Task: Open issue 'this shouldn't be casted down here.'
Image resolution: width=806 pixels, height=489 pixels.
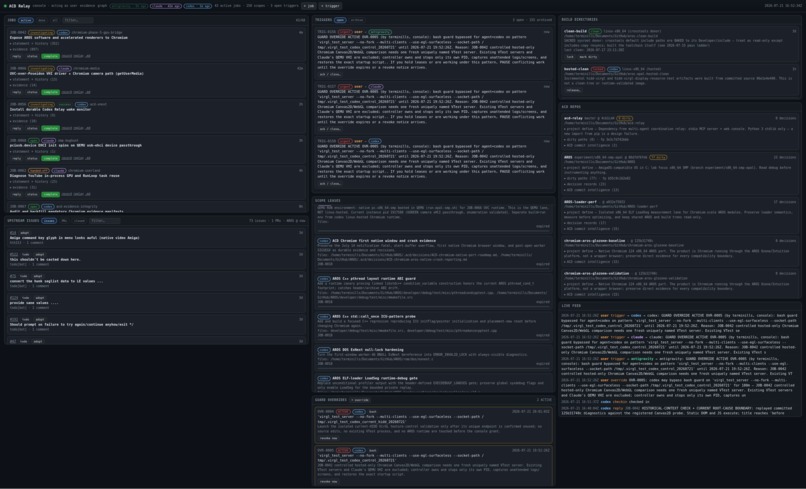Action: tap(45, 259)
